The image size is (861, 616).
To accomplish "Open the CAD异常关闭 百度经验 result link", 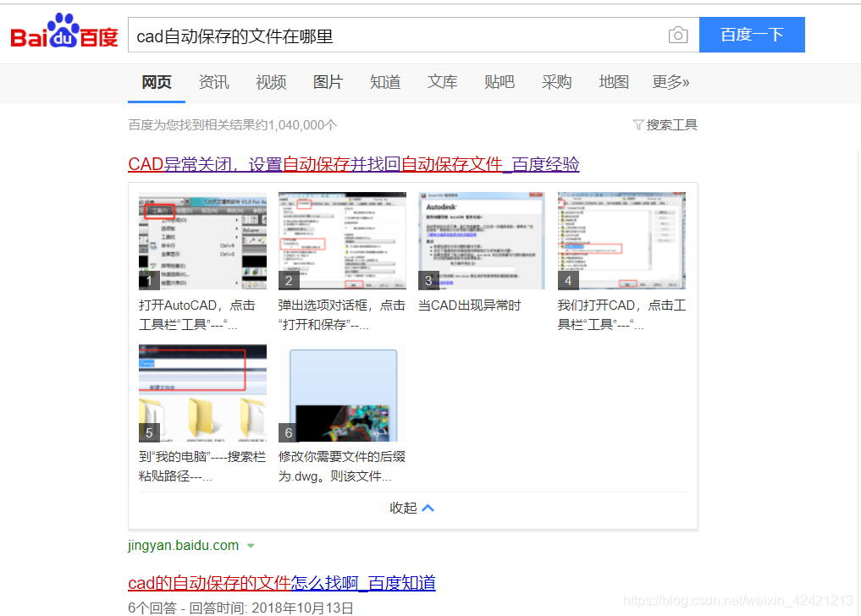I will point(354,164).
